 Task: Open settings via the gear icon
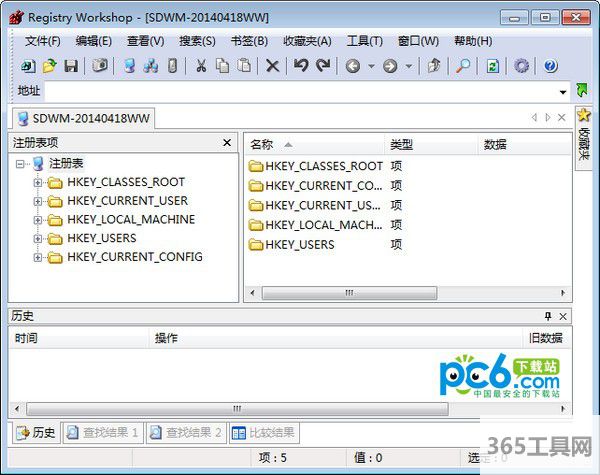pyautogui.click(x=521, y=66)
